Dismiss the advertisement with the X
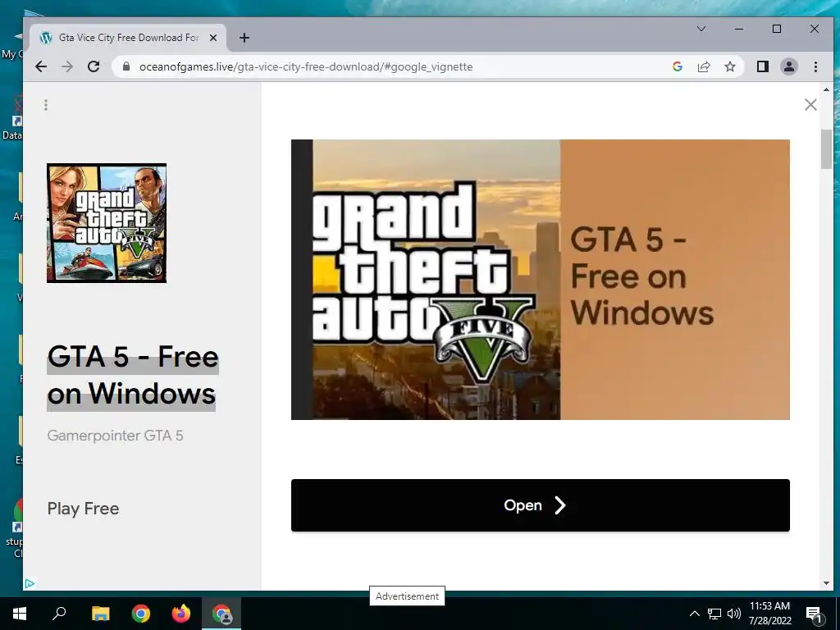This screenshot has height=630, width=840. click(x=810, y=104)
